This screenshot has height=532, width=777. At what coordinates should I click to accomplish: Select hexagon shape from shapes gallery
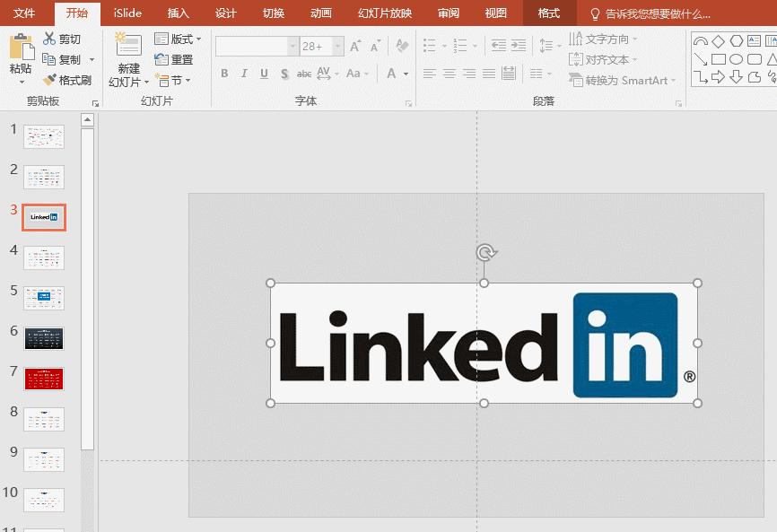coord(737,41)
